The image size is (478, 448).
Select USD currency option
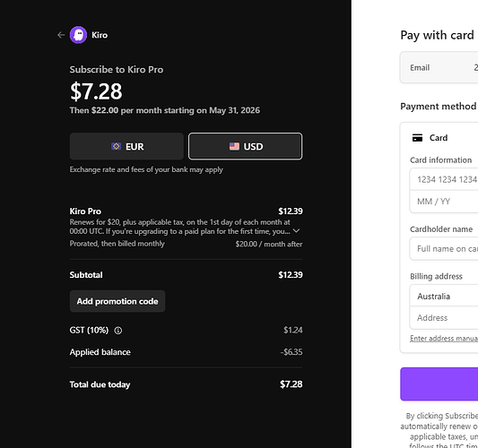coord(246,146)
